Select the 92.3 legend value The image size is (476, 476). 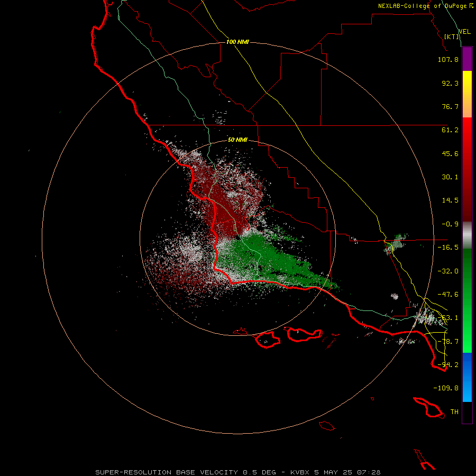point(450,83)
